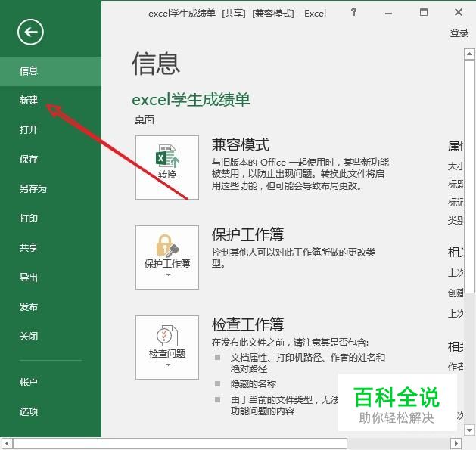Click the horizontal scrollbar right arrow
Screen dimensions: 476x450
click(456, 443)
